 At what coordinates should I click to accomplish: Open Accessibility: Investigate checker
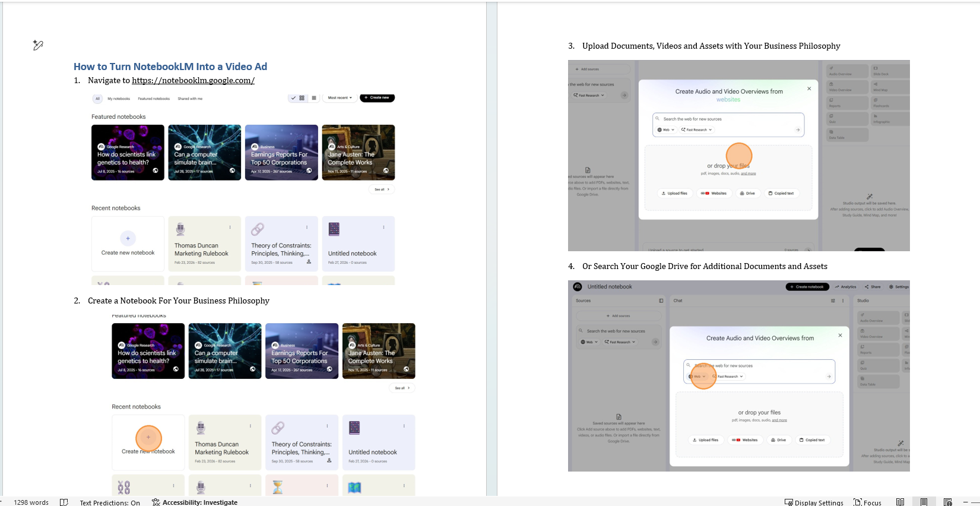click(x=195, y=502)
